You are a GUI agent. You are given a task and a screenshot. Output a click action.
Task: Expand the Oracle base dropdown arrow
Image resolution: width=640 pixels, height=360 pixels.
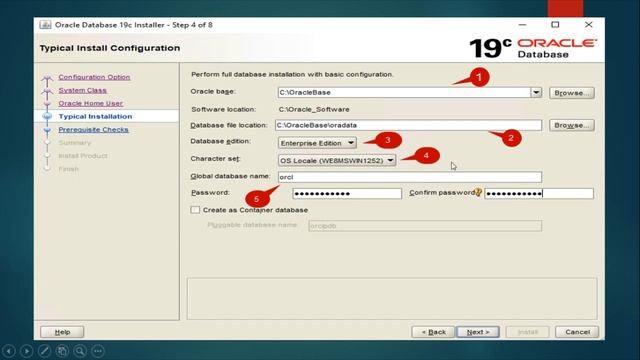point(536,92)
